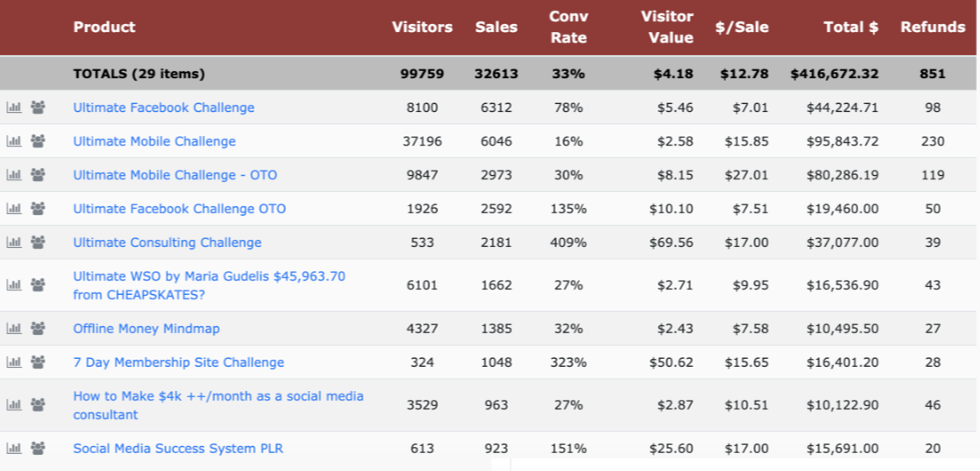Screen dimensions: 980x471
Task: Select visitor value cell $69.56
Action: click(x=672, y=243)
